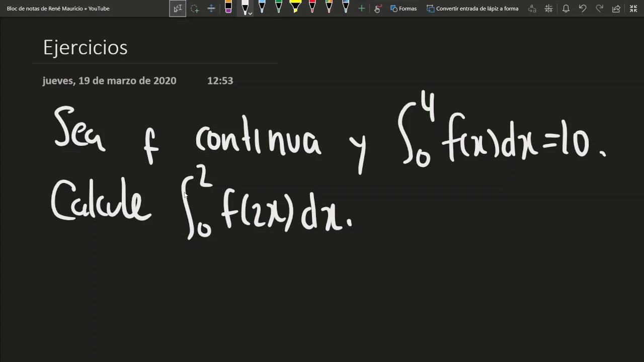
Task: Click the time 12:53
Action: tap(220, 80)
